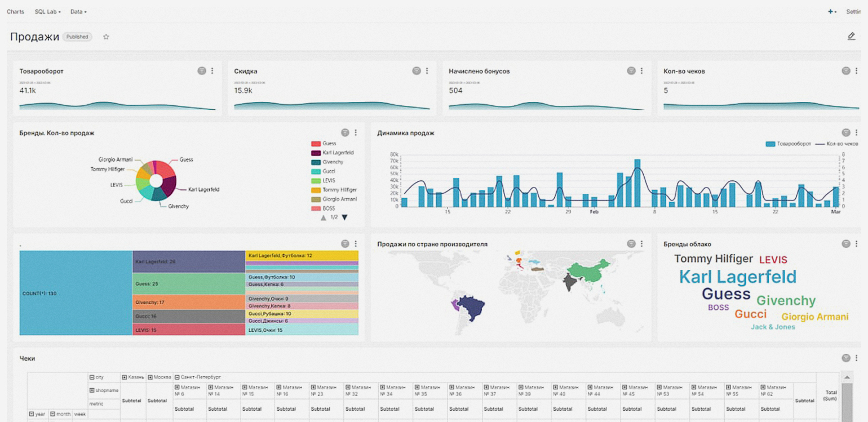Toggle Товарооборот series in chart legend
Image resolution: width=868 pixels, height=422 pixels.
pyautogui.click(x=792, y=144)
